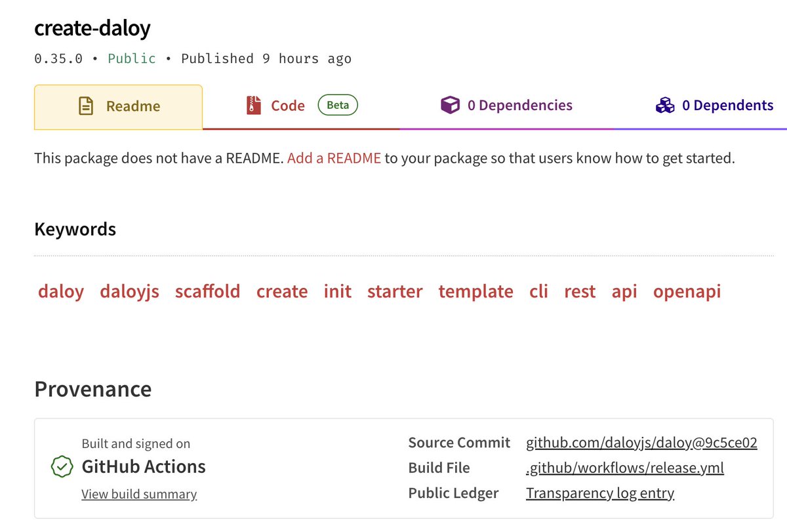Open the View build summary link
Screen dimensions: 787x532
pyautogui.click(x=139, y=494)
